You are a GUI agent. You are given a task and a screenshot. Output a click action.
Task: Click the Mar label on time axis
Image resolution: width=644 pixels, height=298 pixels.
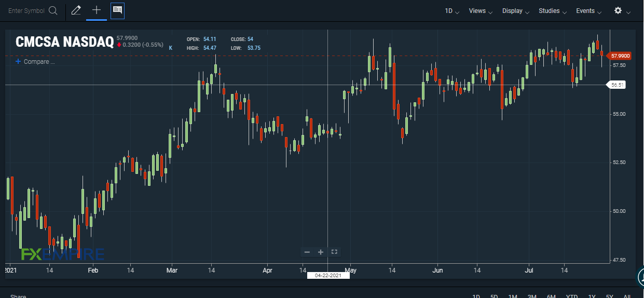pos(172,270)
